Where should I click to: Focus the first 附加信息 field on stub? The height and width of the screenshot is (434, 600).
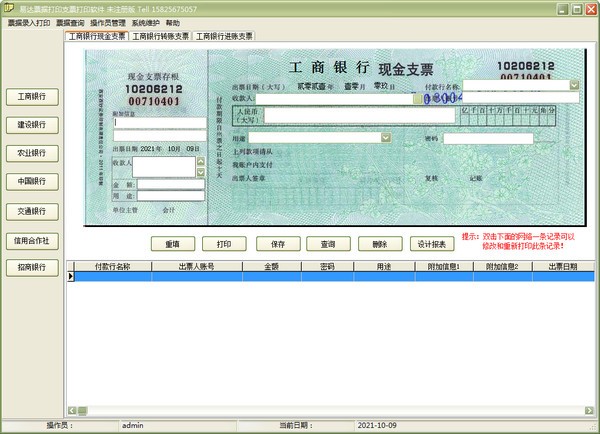[160, 123]
